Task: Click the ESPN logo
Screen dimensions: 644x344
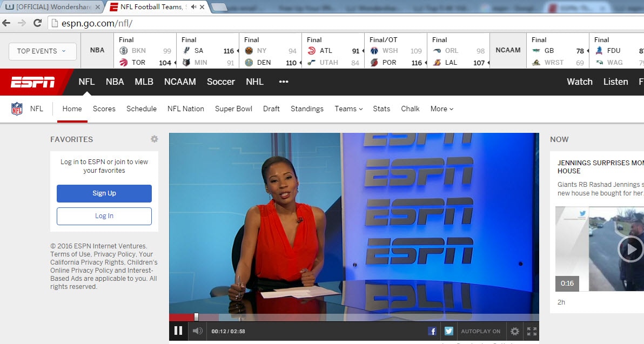Action: click(33, 82)
